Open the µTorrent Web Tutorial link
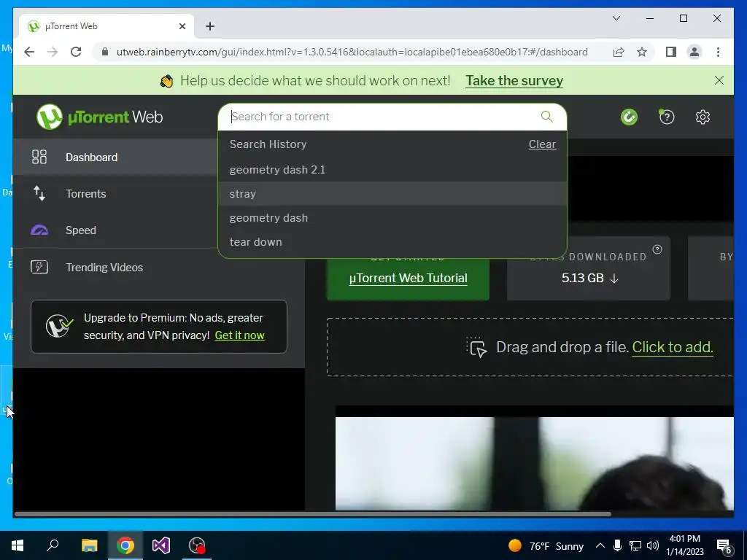 click(x=408, y=278)
